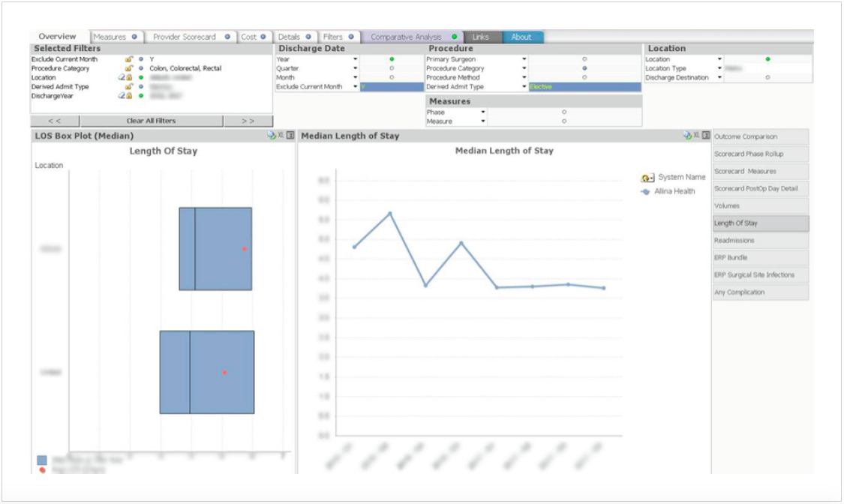Switch to the Measures tab
This screenshot has height=504, width=844.
114,35
